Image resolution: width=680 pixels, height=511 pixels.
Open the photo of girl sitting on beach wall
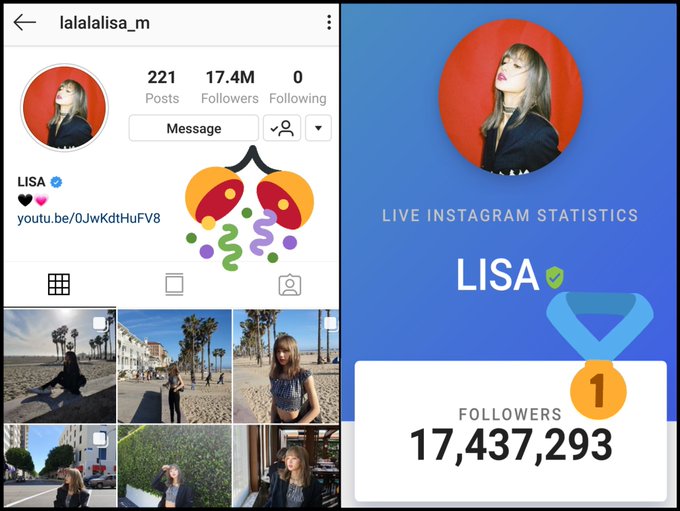tap(60, 366)
